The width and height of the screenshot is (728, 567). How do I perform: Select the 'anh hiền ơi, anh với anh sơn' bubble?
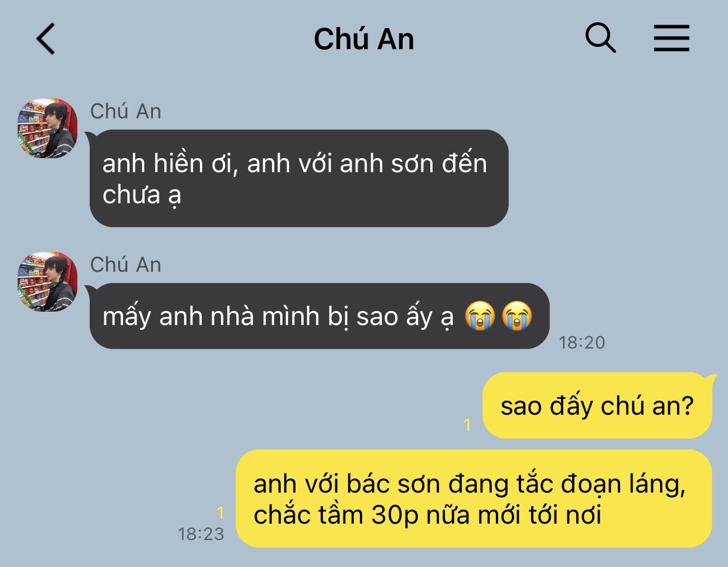[298, 178]
